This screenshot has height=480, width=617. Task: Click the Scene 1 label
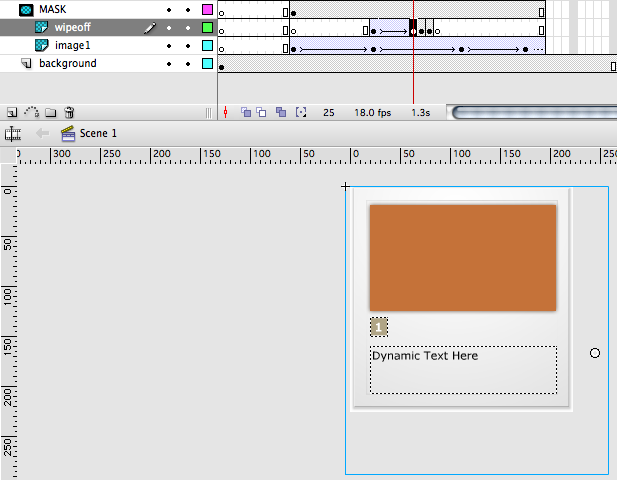pos(98,133)
